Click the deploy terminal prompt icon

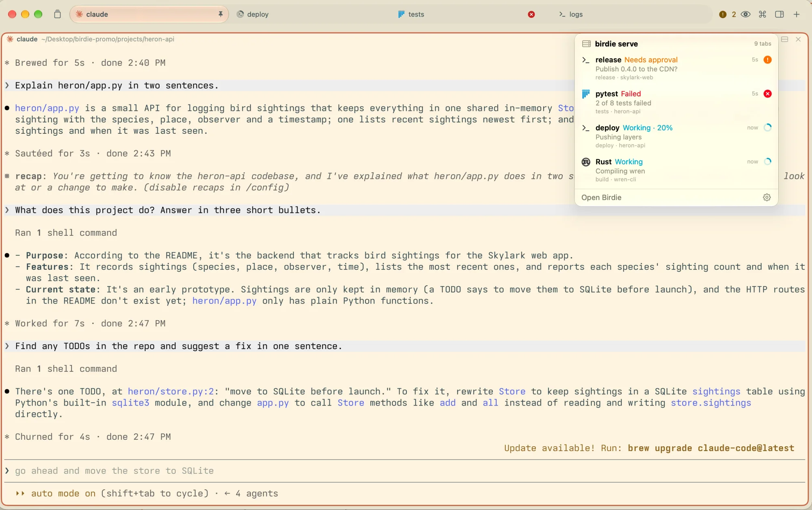click(586, 128)
